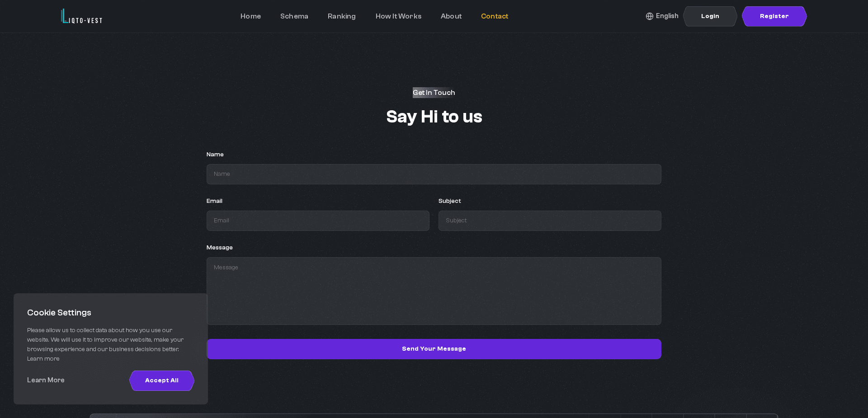868x418 pixels.
Task: Open the How It Works section
Action: [398, 16]
